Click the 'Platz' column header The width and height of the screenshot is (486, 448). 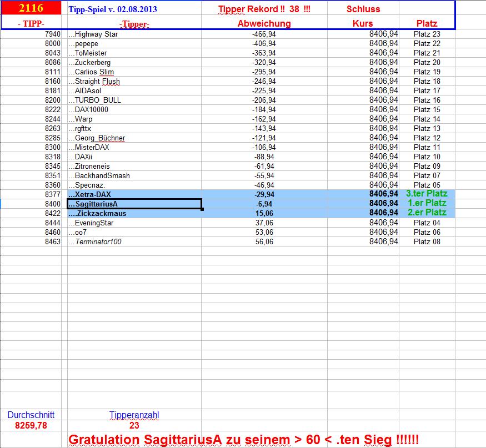427,23
